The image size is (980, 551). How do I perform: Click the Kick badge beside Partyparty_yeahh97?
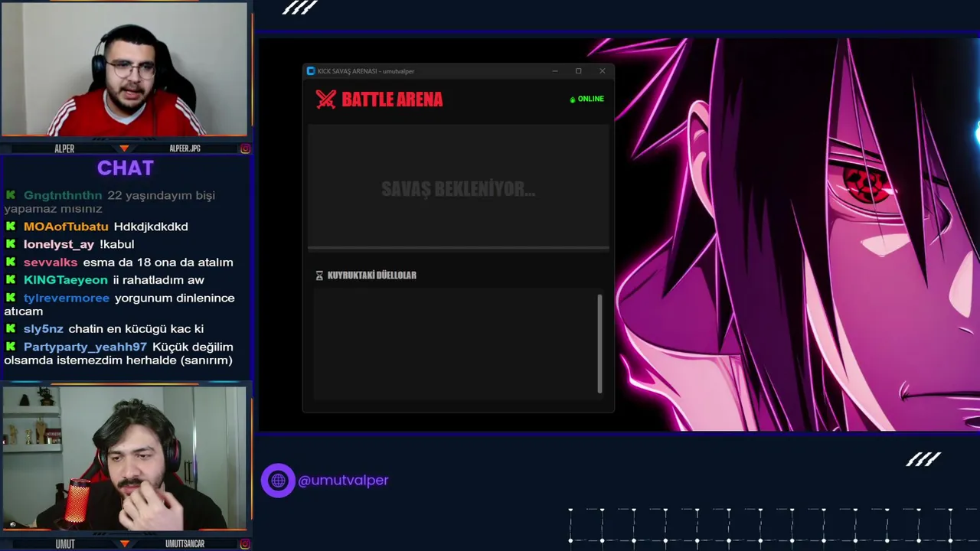(x=11, y=347)
